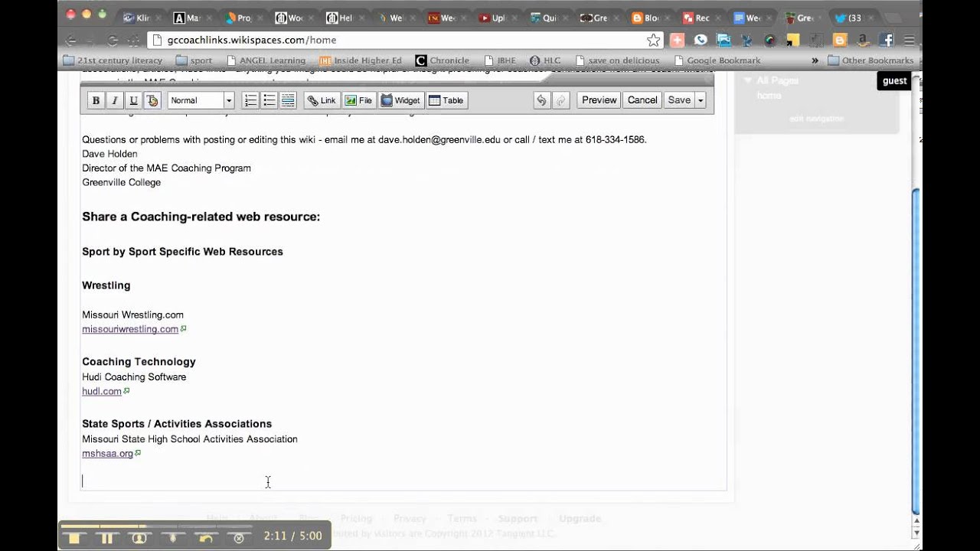Insert a Table via the toolbar
980x551 pixels.
tap(446, 100)
